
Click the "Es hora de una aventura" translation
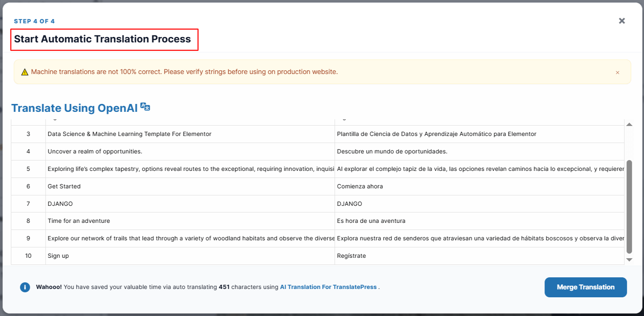click(371, 221)
